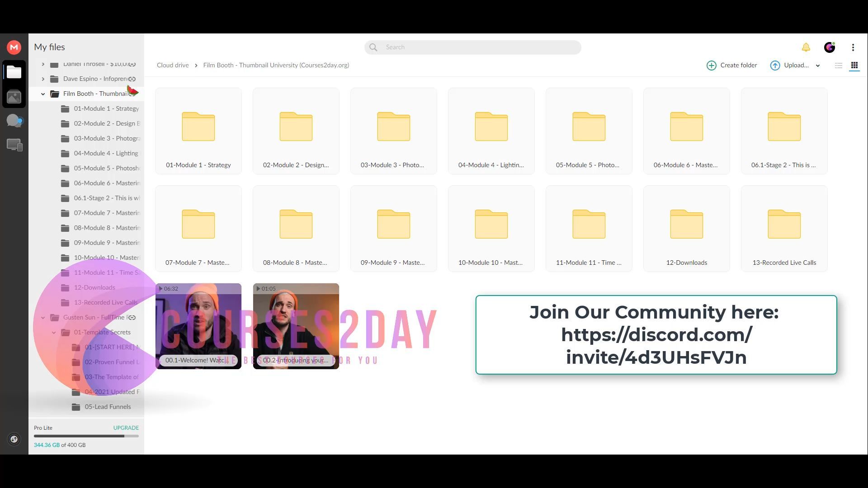Viewport: 868px width, 488px height.
Task: Switch to list view
Action: point(839,66)
